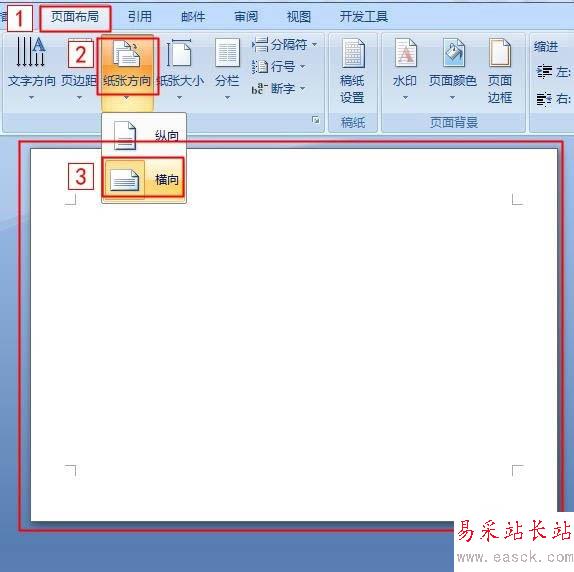Screen dimensions: 574x572
Task: Expand the 纸张大小 dropdown arrow
Action: 179,97
